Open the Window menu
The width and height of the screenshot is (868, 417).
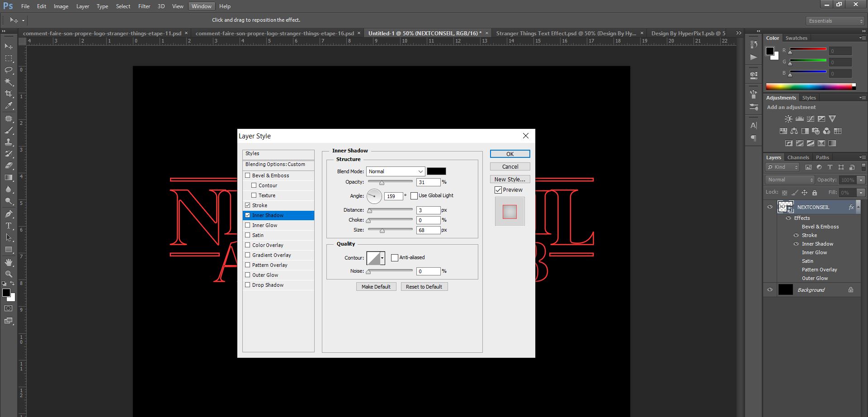pyautogui.click(x=201, y=6)
